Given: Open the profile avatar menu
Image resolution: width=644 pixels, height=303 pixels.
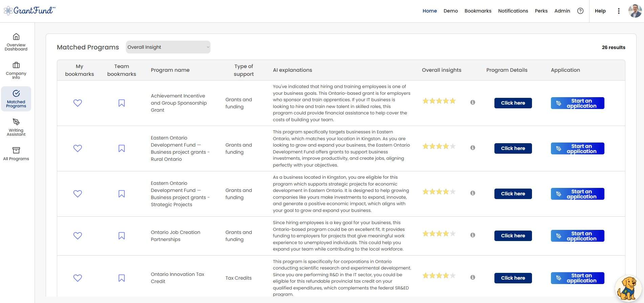Looking at the screenshot, I should [x=634, y=10].
